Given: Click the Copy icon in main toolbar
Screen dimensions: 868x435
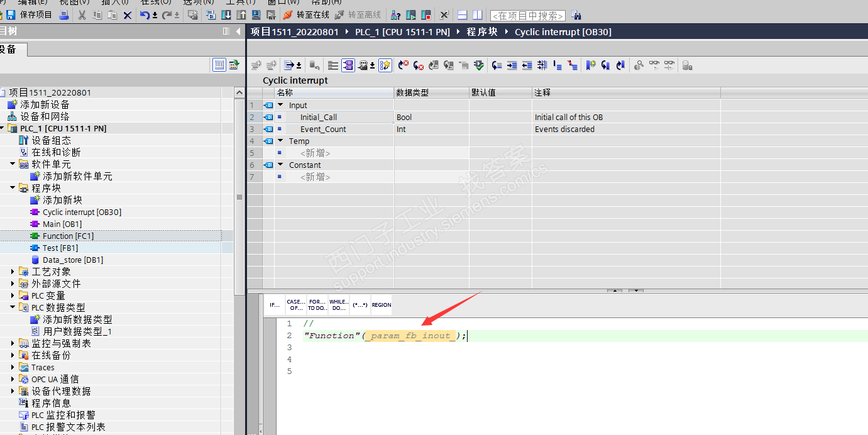Looking at the screenshot, I should [x=97, y=14].
